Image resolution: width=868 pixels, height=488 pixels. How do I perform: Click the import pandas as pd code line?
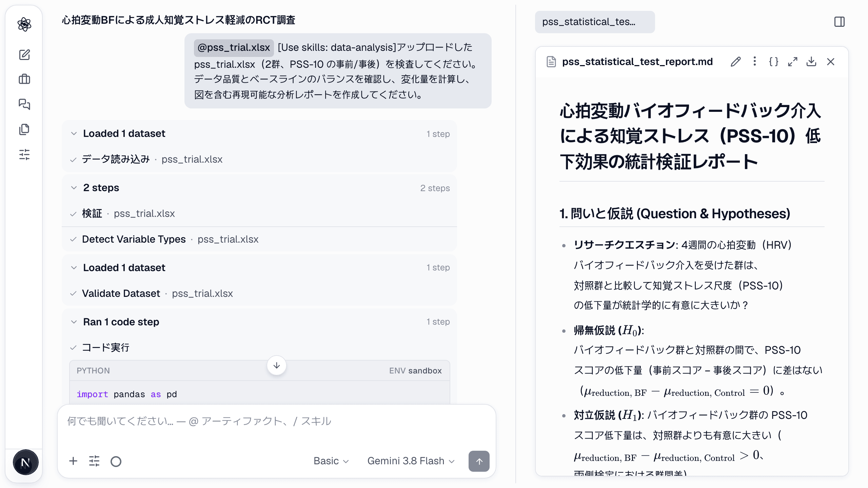(127, 394)
